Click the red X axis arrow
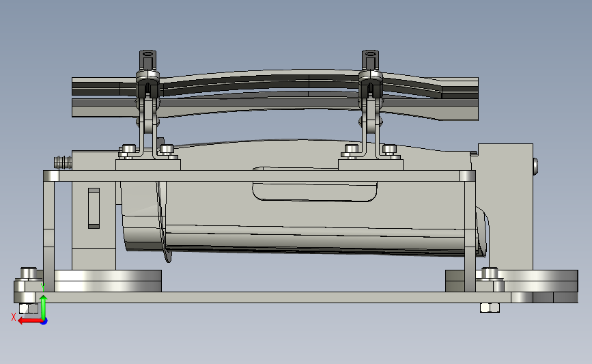Viewport: 592px width, 364px height. point(30,321)
